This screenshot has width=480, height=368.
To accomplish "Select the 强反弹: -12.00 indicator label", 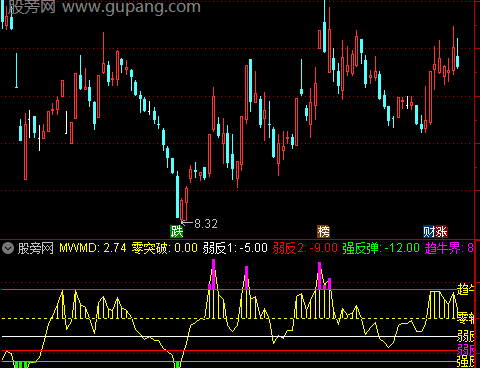I will pos(381,248).
